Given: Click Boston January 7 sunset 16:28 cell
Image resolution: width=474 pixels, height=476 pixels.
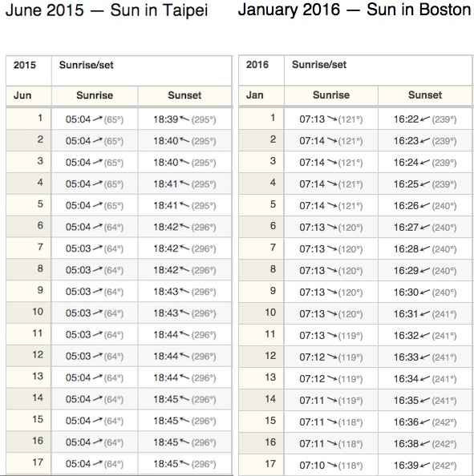Looking at the screenshot, I should tap(425, 249).
